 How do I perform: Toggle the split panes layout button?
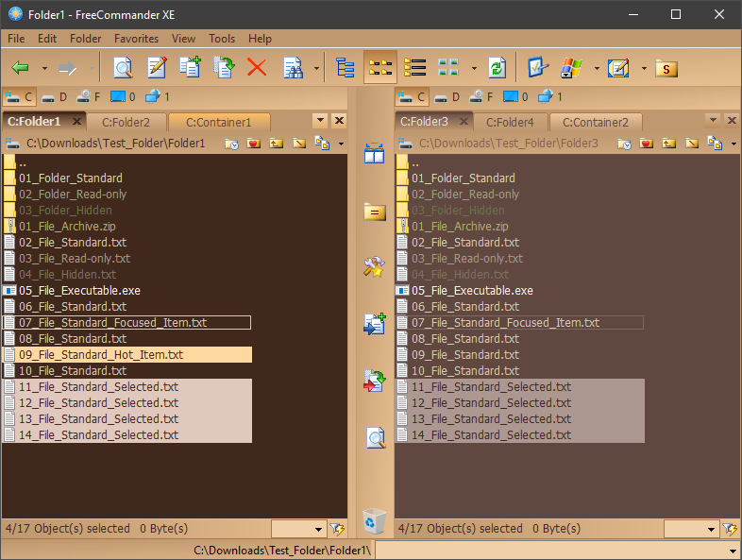380,68
